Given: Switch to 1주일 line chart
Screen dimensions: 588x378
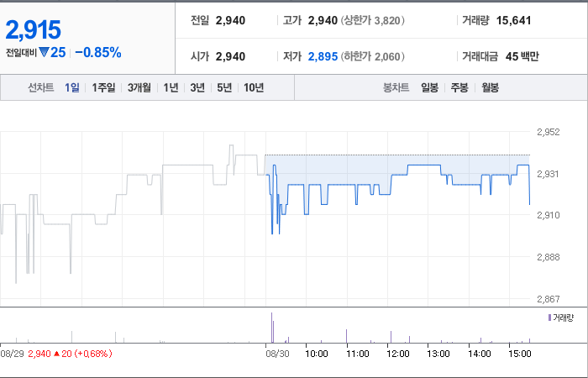Looking at the screenshot, I should click(103, 87).
